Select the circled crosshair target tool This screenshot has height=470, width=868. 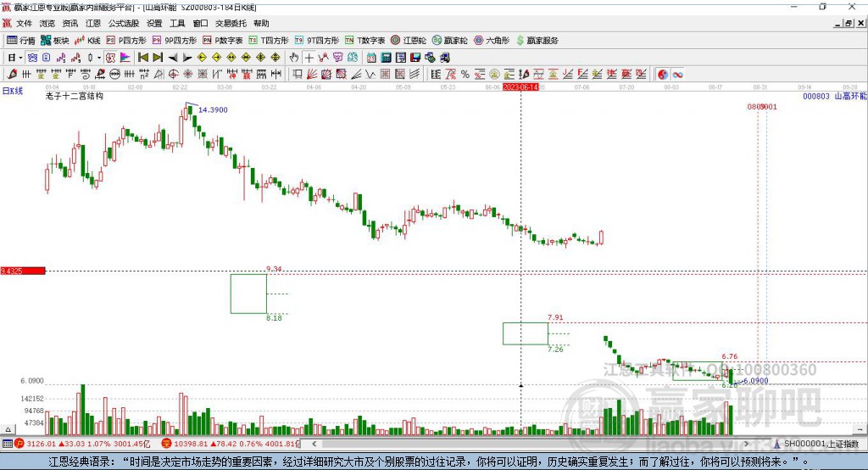(173, 75)
